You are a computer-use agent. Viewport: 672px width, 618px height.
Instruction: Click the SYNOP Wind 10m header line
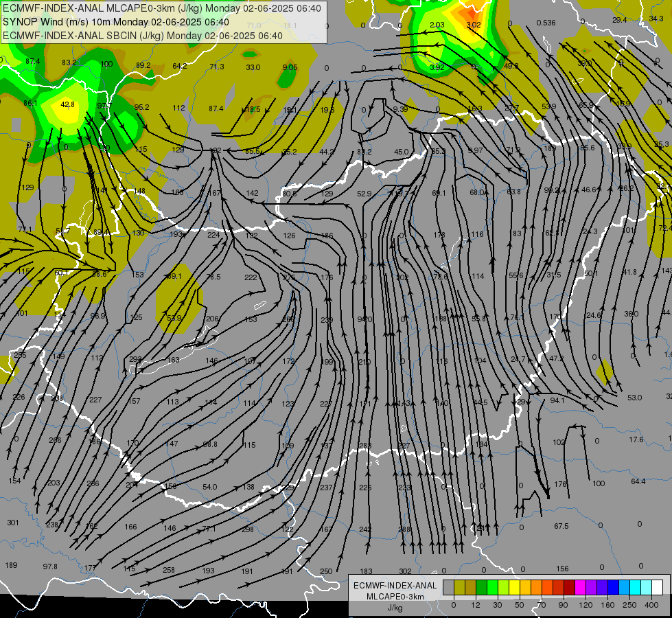116,22
